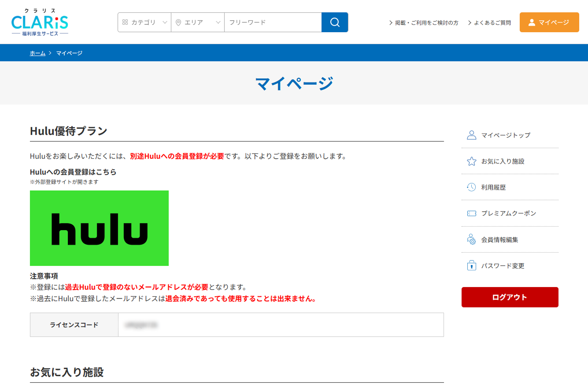Click the clock icon for 利用履歴
Image resolution: width=588 pixels, height=392 pixels.
coord(471,187)
